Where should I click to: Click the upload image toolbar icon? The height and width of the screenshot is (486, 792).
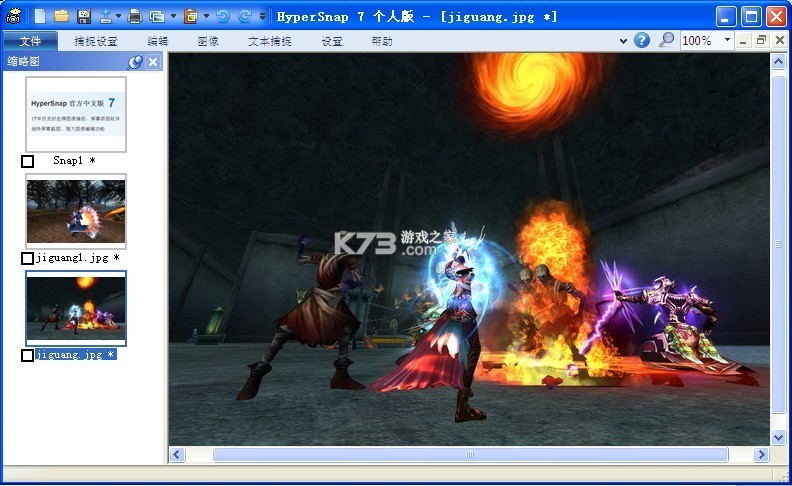(x=106, y=16)
